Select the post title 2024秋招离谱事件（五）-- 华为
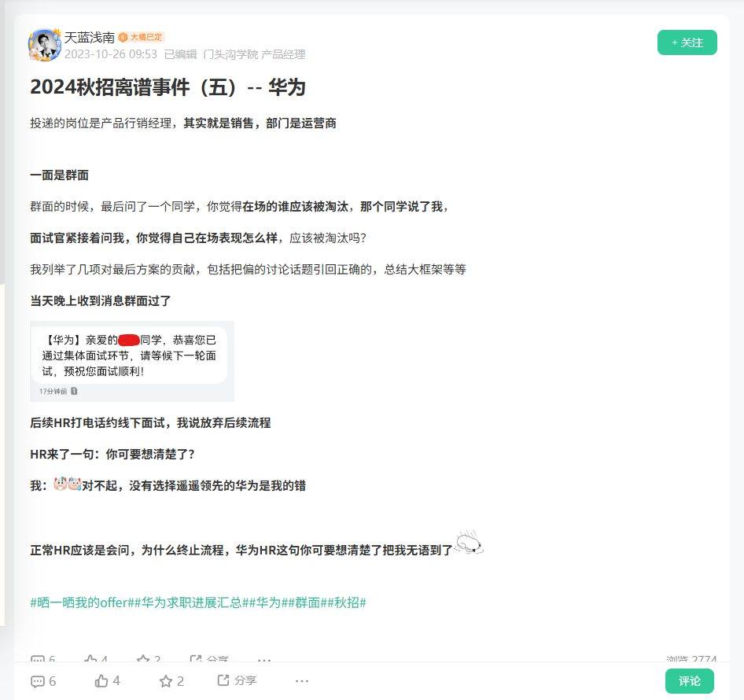This screenshot has width=744, height=700. [168, 87]
